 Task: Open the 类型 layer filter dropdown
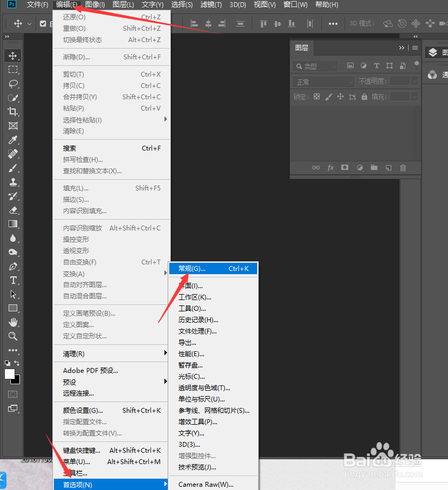click(315, 65)
